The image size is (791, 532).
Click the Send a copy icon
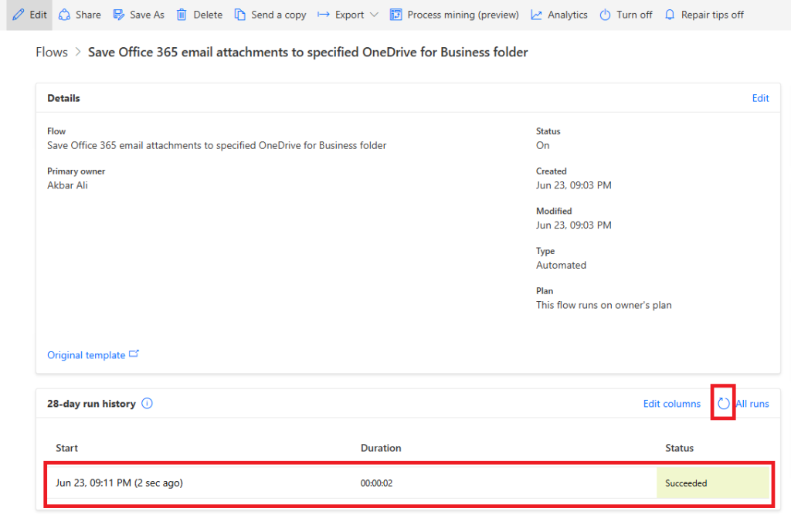240,15
